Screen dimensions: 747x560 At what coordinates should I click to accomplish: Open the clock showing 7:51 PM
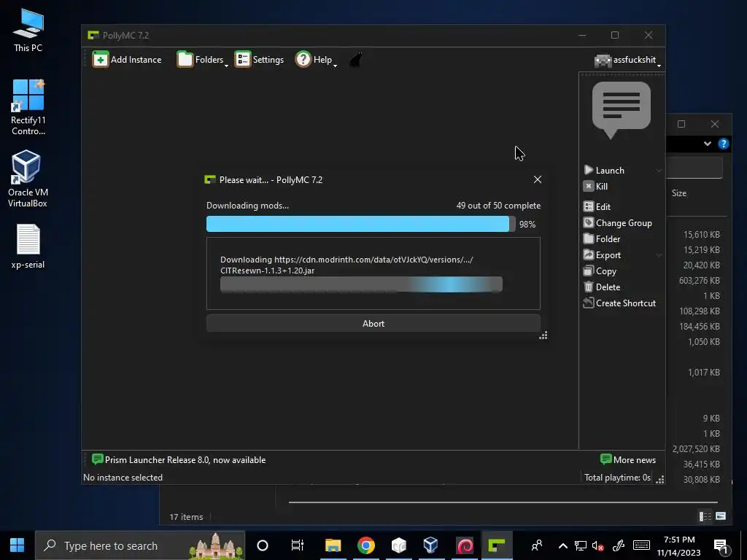(679, 545)
